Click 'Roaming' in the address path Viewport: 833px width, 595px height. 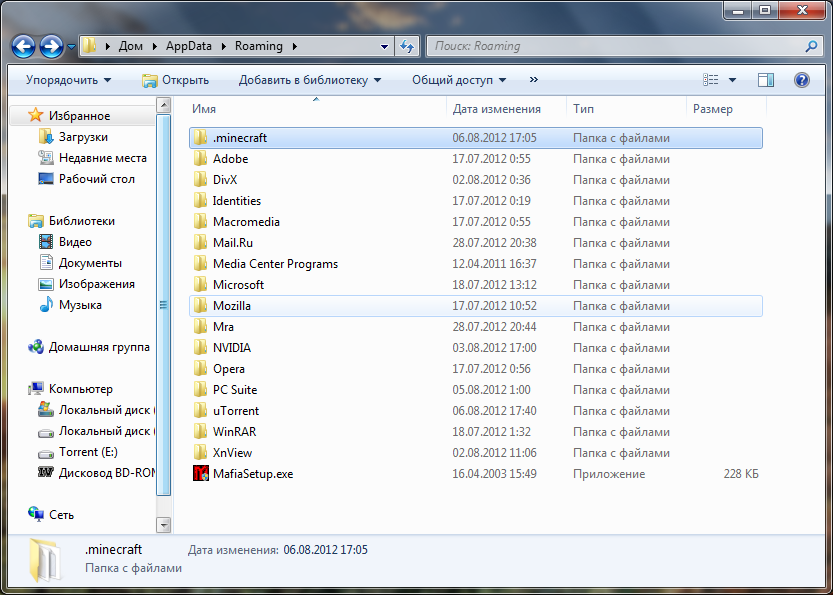point(259,46)
